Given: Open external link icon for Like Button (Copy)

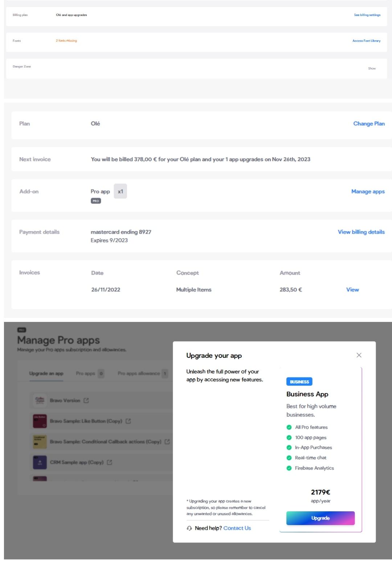Looking at the screenshot, I should [128, 421].
